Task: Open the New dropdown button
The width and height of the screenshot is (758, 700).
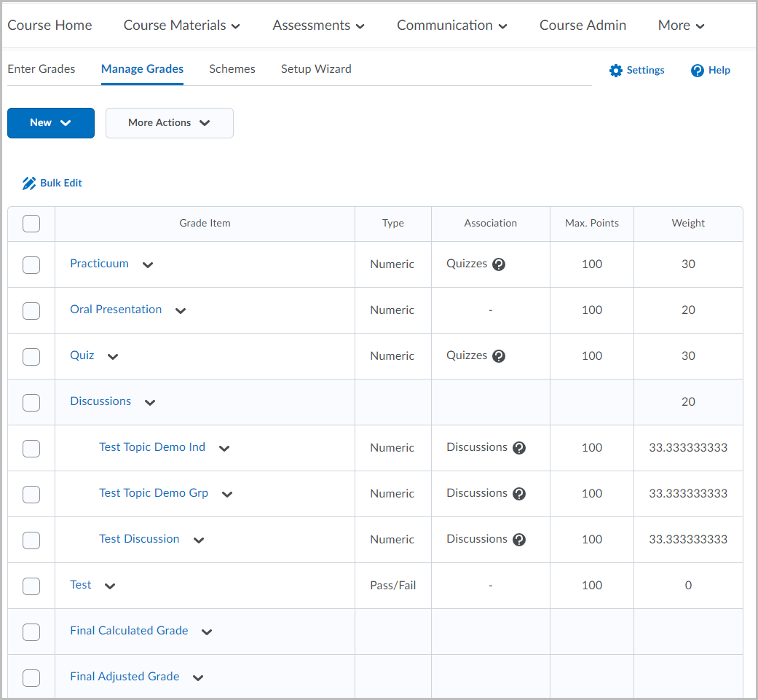Action: (x=51, y=123)
